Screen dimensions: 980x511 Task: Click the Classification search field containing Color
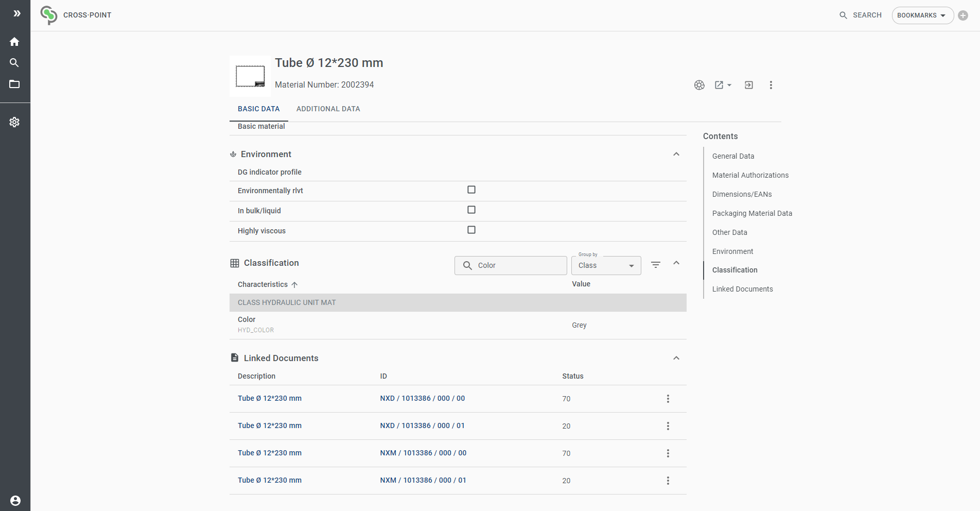tap(511, 265)
